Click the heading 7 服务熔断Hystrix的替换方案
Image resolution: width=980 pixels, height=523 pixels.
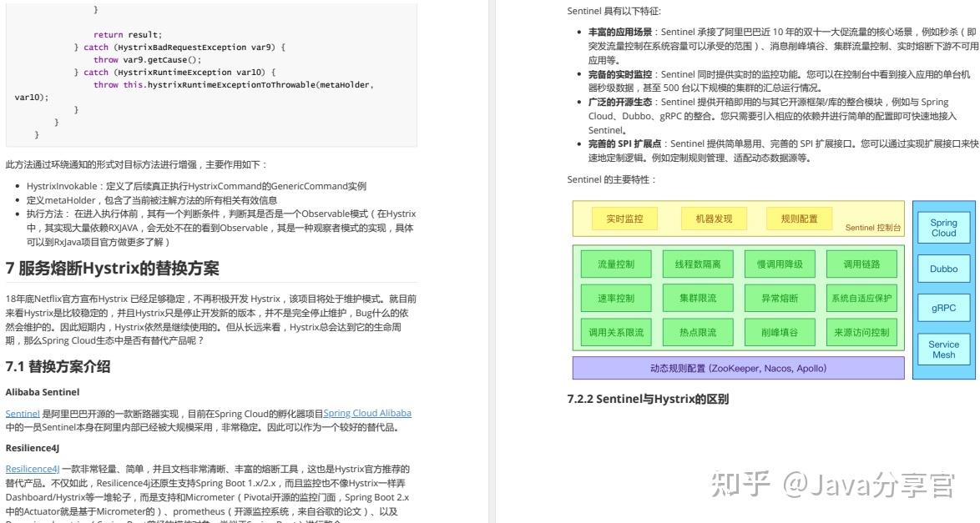point(113,269)
